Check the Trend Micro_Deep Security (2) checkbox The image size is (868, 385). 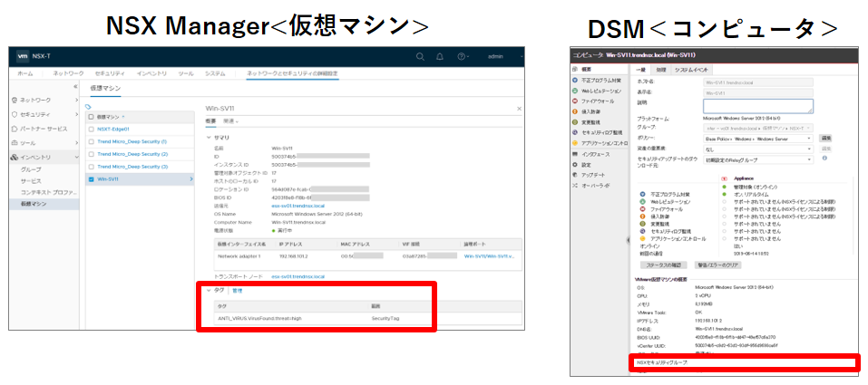click(x=92, y=154)
